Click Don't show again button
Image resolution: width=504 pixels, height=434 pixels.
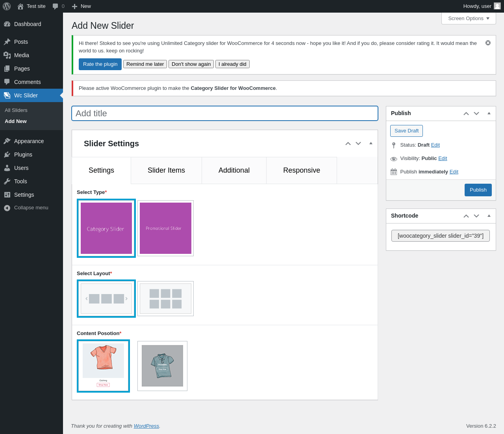tap(191, 64)
